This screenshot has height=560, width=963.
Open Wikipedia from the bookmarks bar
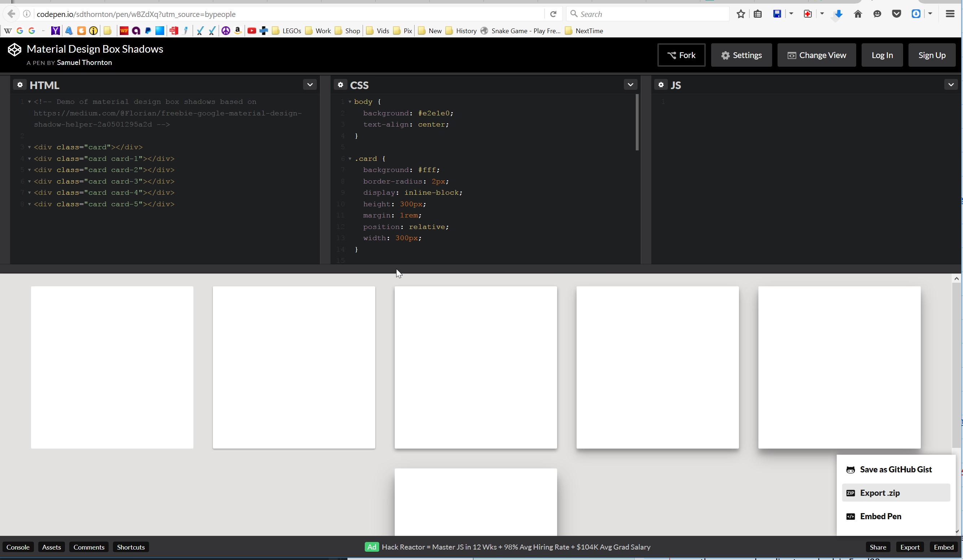click(8, 31)
